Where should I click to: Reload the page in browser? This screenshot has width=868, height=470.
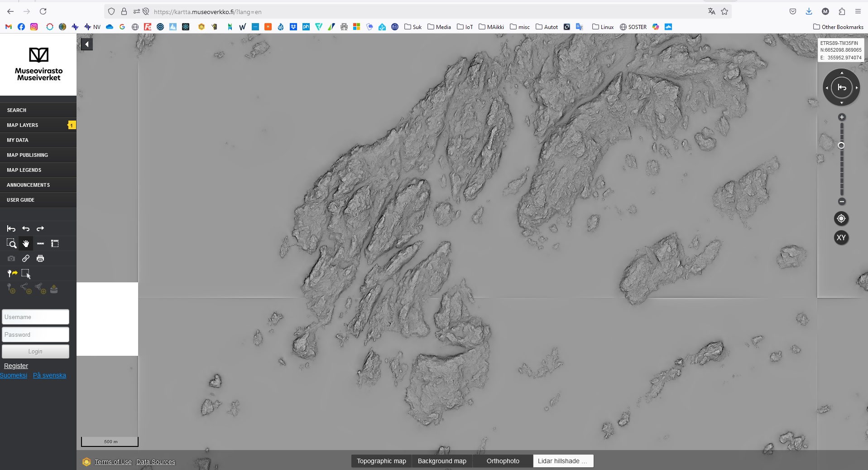coord(43,11)
